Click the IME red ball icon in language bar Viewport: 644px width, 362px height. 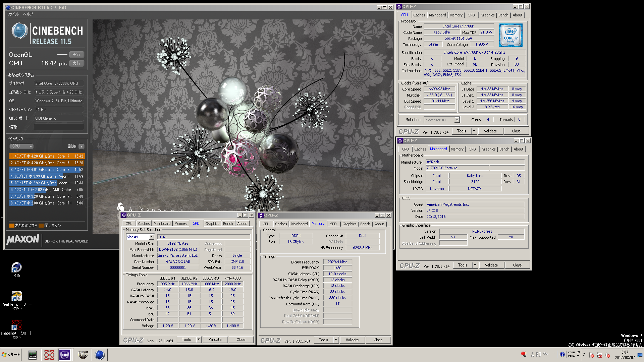click(524, 354)
